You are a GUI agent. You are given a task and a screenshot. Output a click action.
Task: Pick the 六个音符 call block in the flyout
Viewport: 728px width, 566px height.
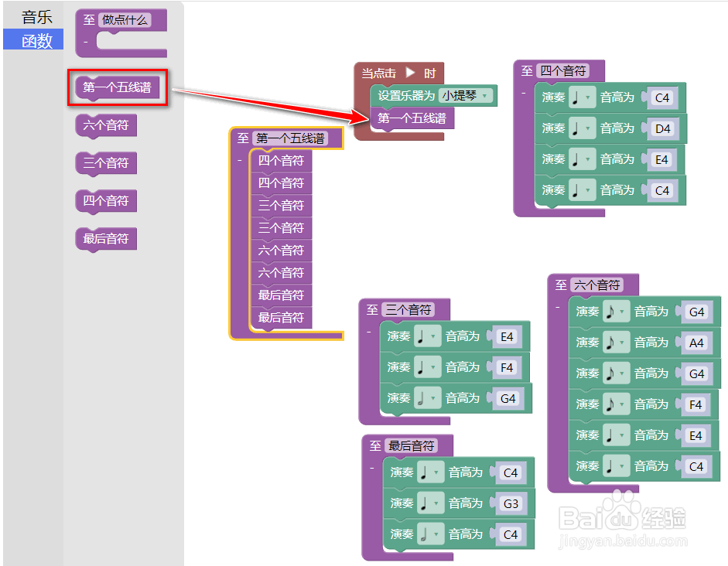tap(106, 125)
